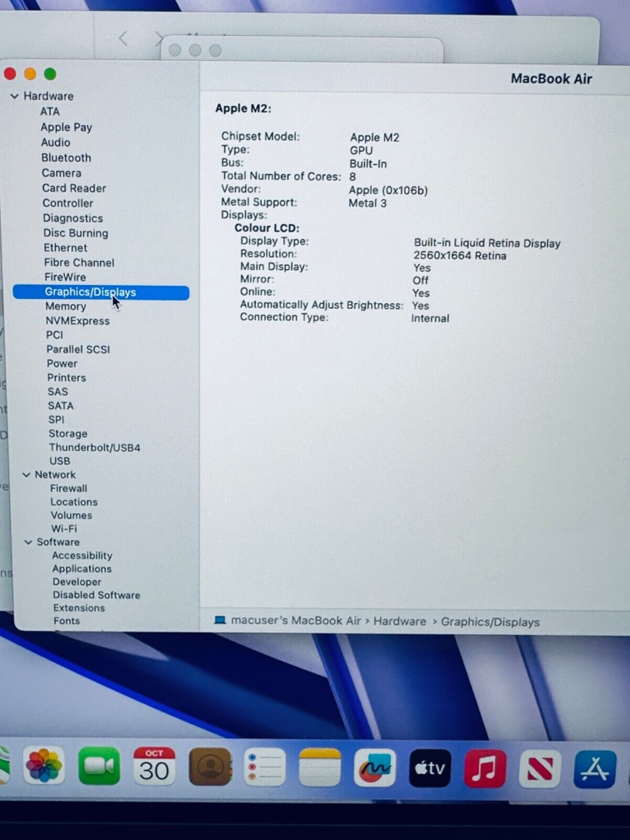This screenshot has height=840, width=630.
Task: Collapse the Software section
Action: click(28, 542)
